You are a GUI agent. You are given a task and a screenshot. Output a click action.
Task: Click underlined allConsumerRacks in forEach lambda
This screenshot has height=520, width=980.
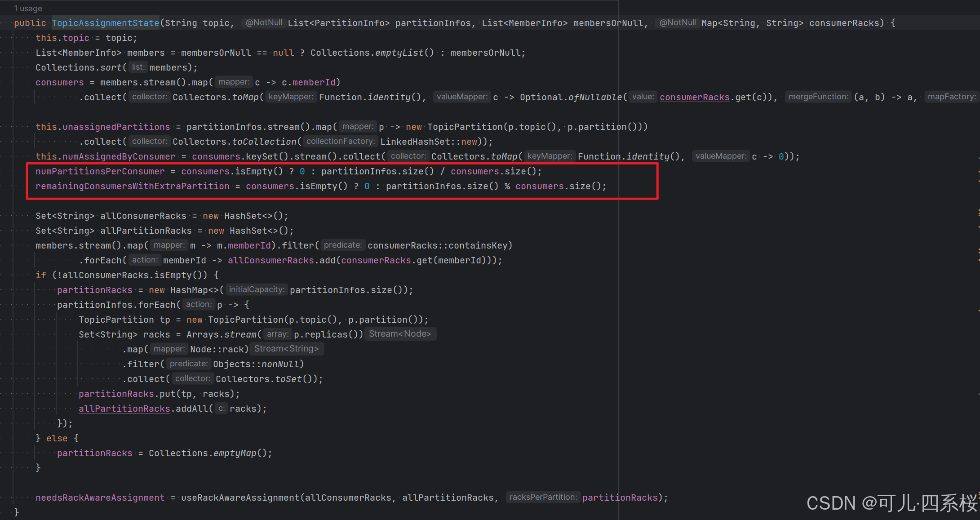270,260
